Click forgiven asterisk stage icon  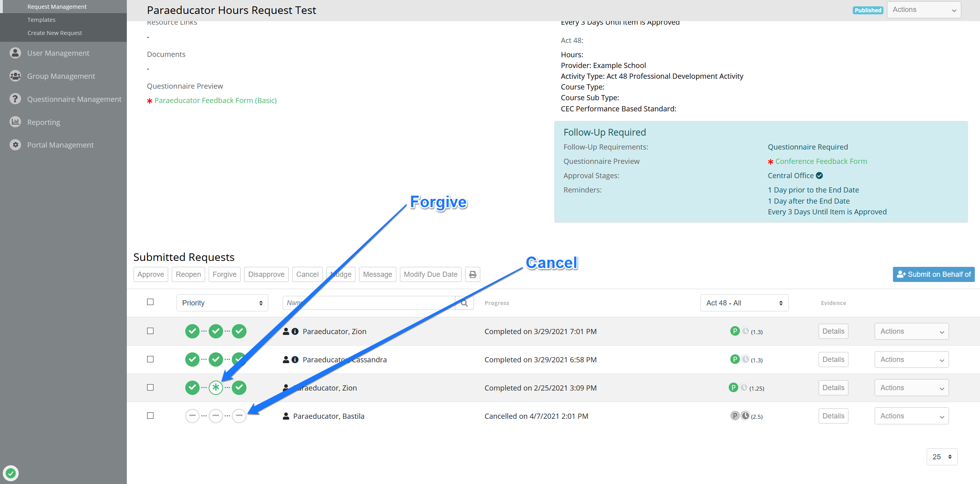pyautogui.click(x=216, y=387)
